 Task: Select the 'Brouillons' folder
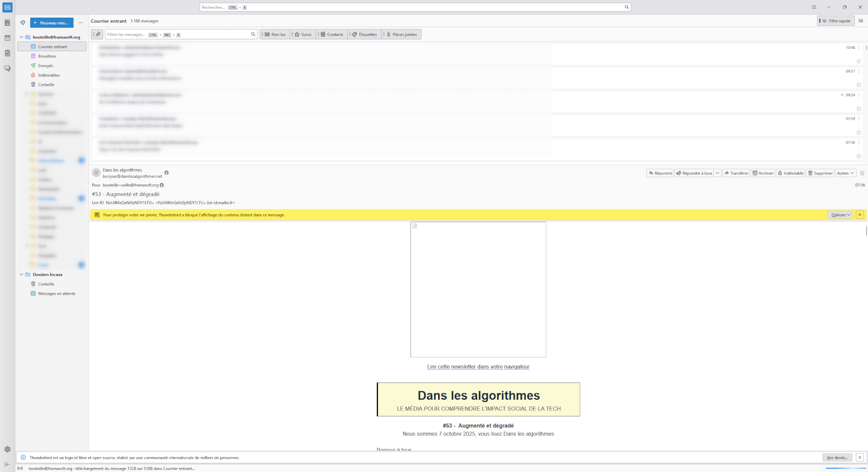coord(47,56)
